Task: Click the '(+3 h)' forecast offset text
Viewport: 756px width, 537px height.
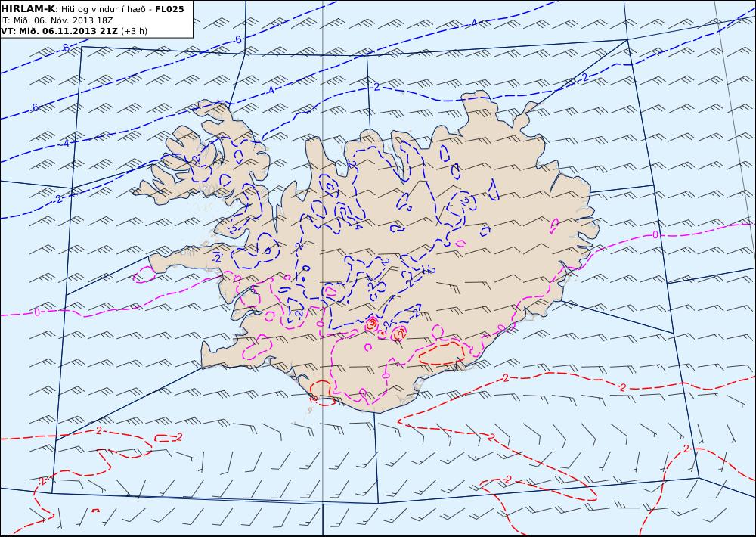Action: click(134, 31)
